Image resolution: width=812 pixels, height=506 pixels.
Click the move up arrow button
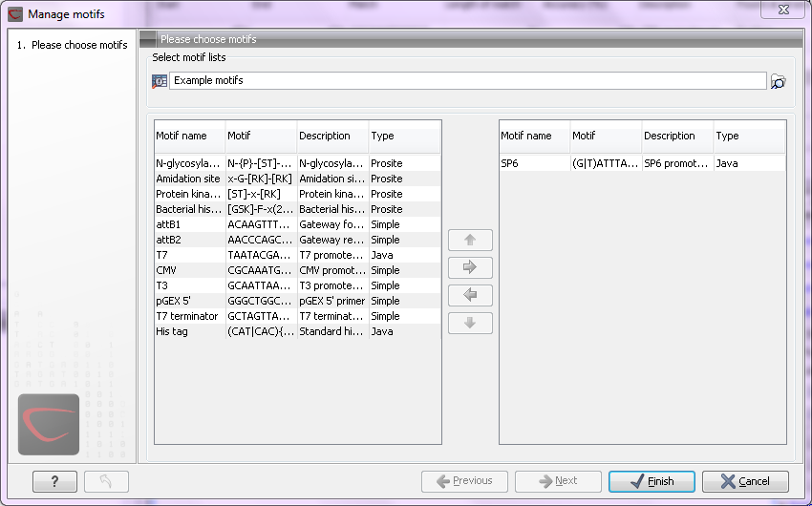point(470,240)
